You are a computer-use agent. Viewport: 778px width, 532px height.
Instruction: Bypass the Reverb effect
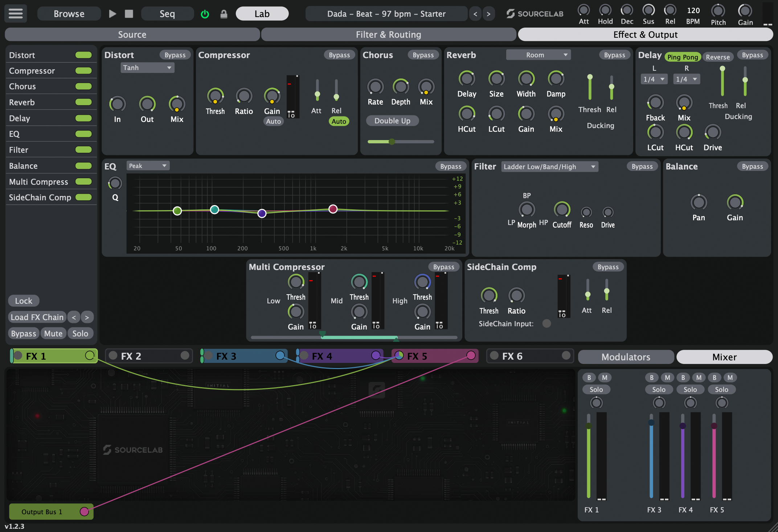[614, 55]
